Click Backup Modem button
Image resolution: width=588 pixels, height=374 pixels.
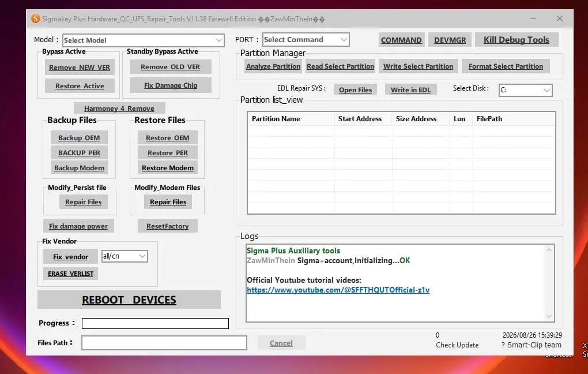[x=79, y=168]
